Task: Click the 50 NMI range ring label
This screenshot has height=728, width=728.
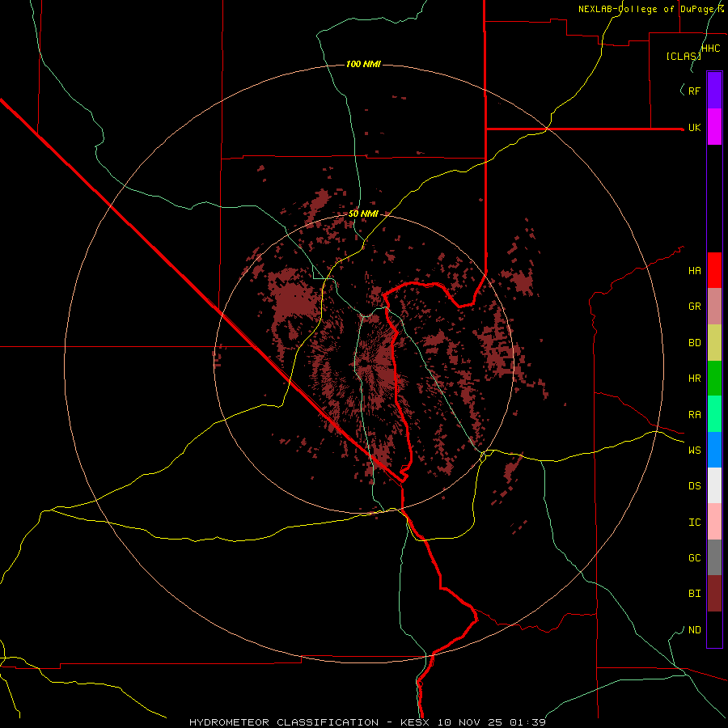Action: click(x=363, y=214)
